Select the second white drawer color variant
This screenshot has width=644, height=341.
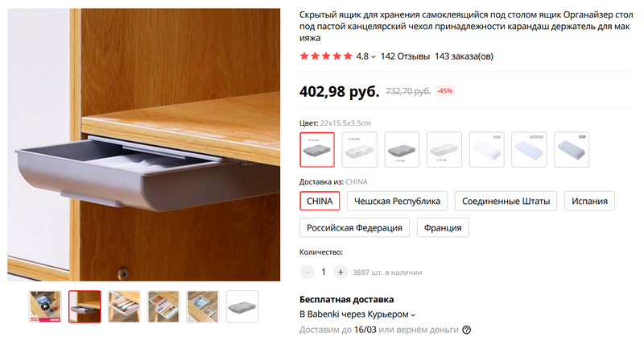(x=359, y=149)
